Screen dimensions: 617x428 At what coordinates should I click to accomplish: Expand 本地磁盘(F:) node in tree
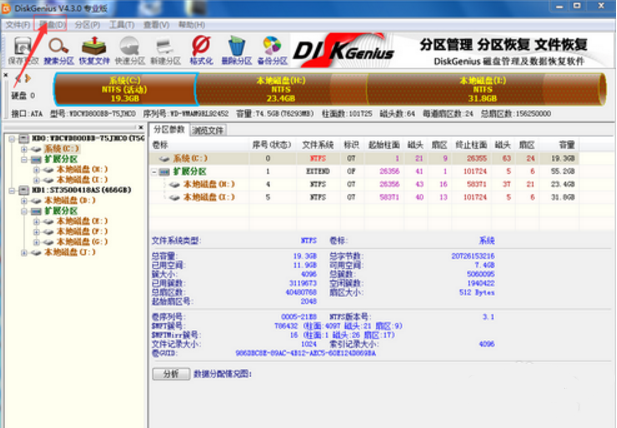37,231
